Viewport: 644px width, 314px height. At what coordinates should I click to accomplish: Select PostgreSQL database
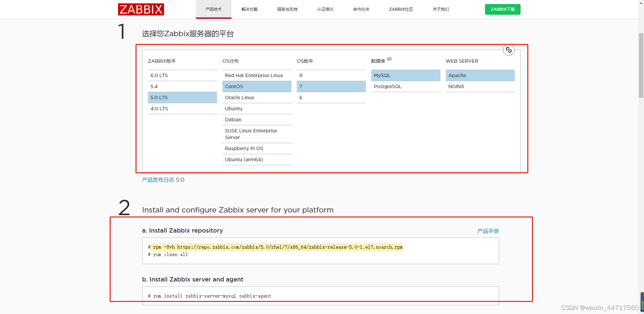pyautogui.click(x=406, y=86)
